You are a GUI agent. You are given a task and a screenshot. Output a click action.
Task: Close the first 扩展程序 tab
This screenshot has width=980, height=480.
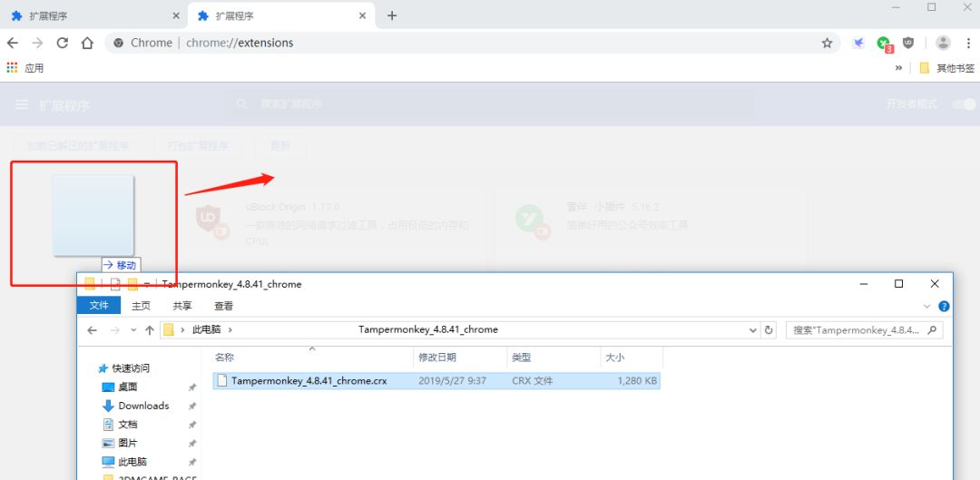pyautogui.click(x=176, y=15)
